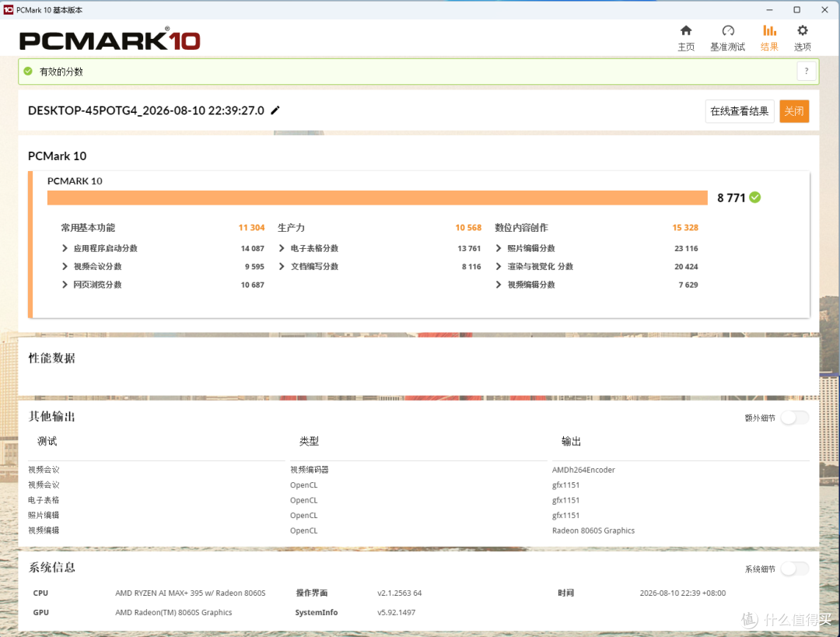
Task: Open the 选项 options tab
Action: [x=802, y=38]
